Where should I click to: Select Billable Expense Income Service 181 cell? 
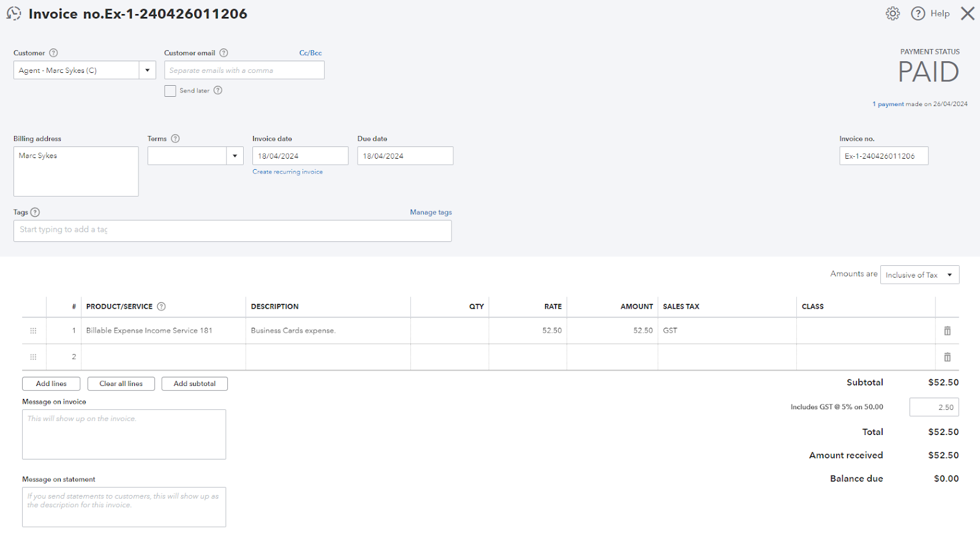(x=164, y=330)
